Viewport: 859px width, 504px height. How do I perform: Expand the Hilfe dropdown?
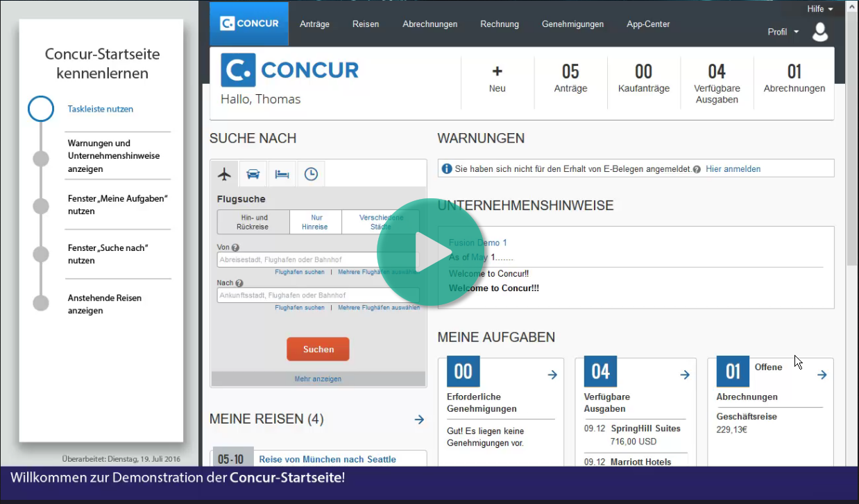point(820,9)
